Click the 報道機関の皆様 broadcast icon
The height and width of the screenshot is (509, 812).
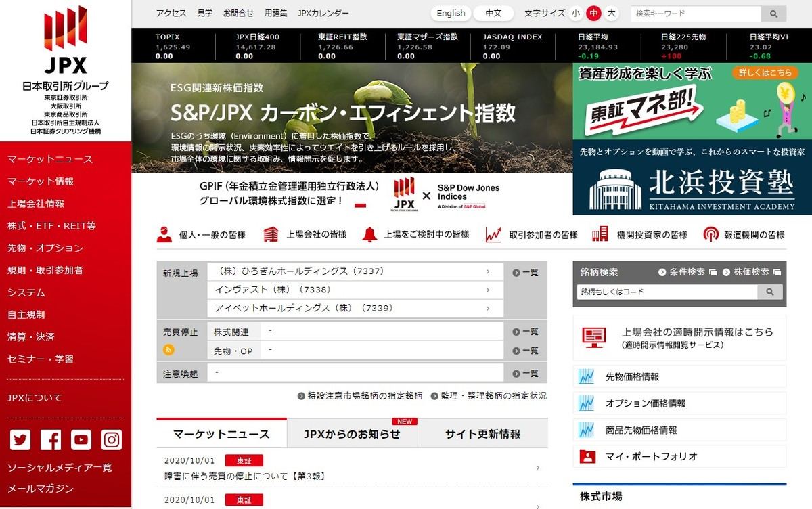point(710,234)
